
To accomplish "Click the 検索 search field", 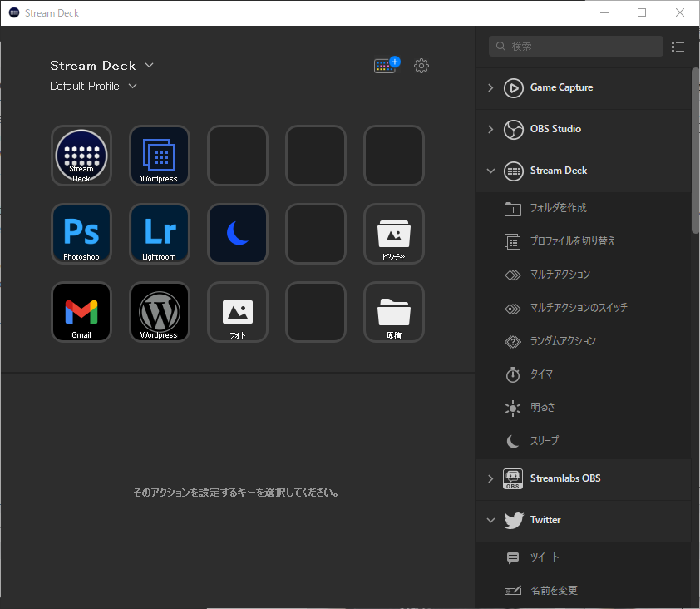I will [576, 47].
